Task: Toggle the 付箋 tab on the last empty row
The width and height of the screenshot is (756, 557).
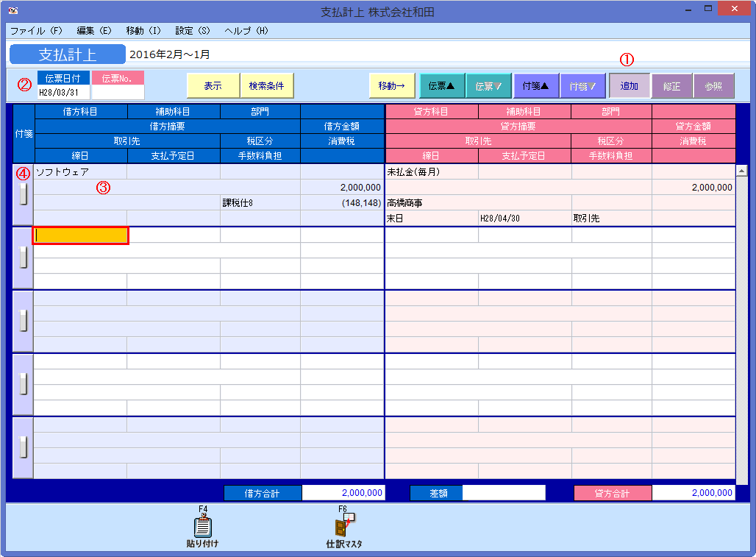Action: click(22, 446)
